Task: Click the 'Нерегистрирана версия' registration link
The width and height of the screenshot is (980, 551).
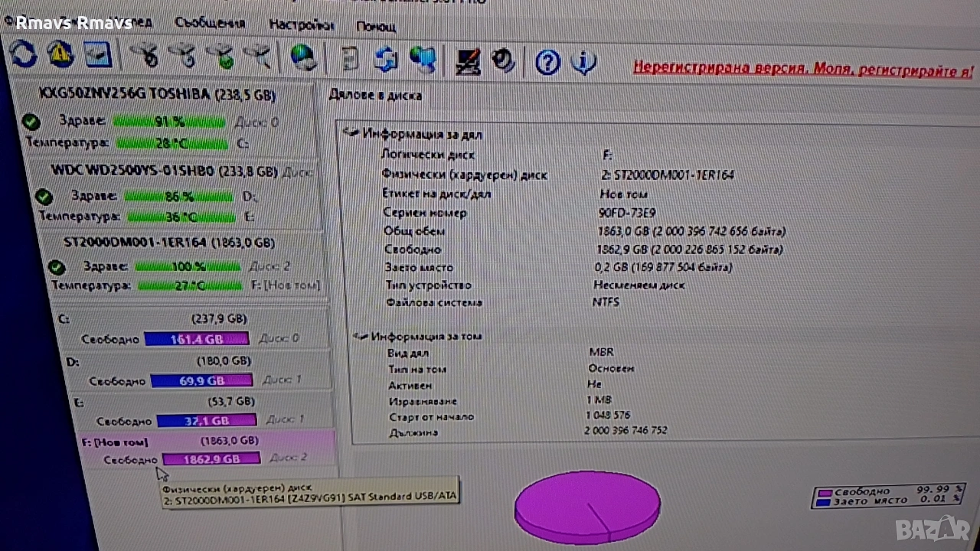Action: pos(803,70)
